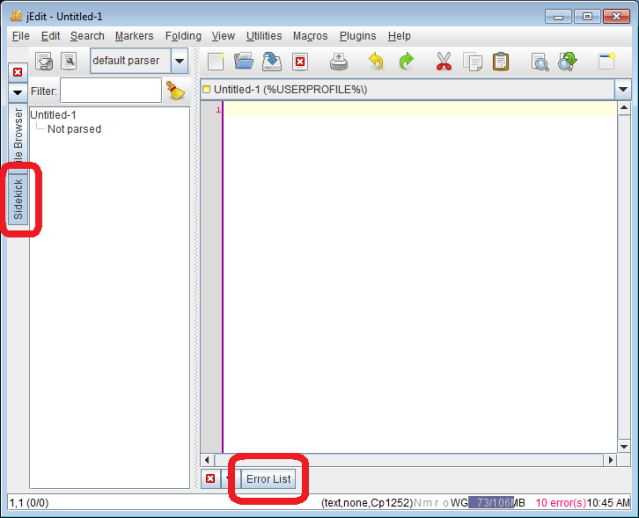Select the Untitled-1 tree node
This screenshot has height=518, width=639.
click(x=53, y=115)
